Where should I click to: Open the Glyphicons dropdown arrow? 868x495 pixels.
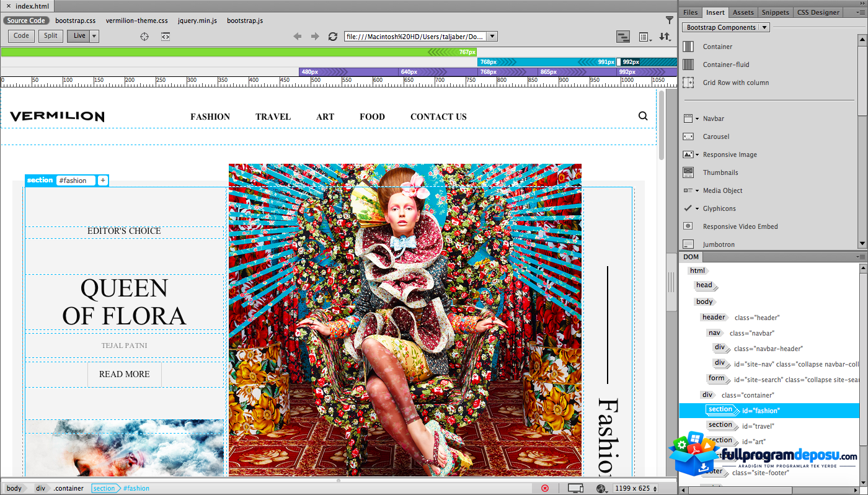pos(697,208)
